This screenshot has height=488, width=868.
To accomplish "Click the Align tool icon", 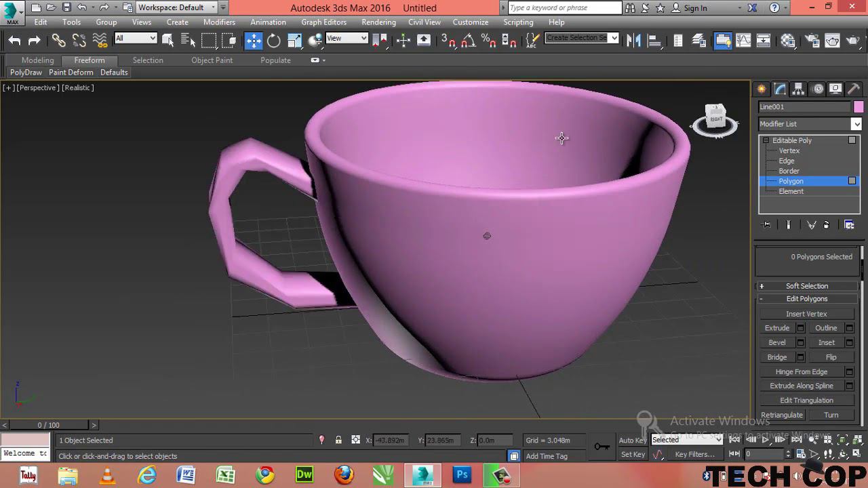I will tap(654, 41).
